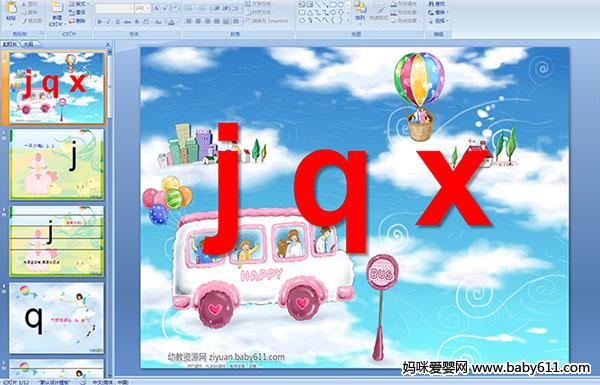Open the Align Text menu
The image size is (600, 385).
tap(260, 12)
